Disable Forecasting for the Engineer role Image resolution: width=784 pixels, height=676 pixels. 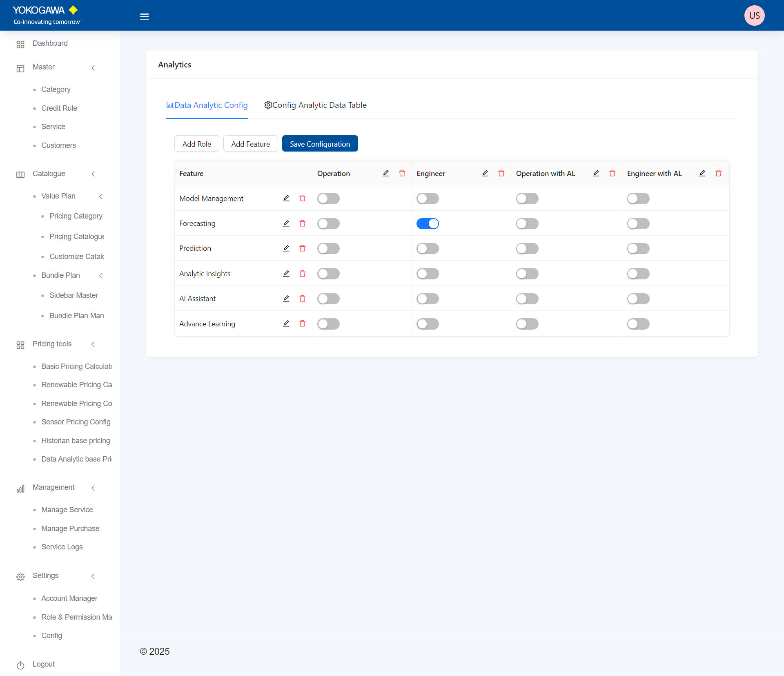coord(427,223)
